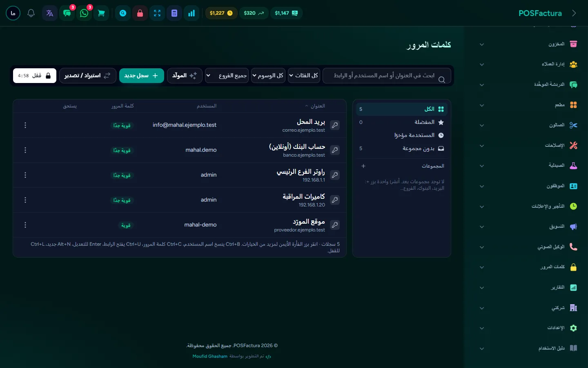The image size is (588, 368).
Task: Click the user avatar in top bar
Action: click(x=13, y=13)
